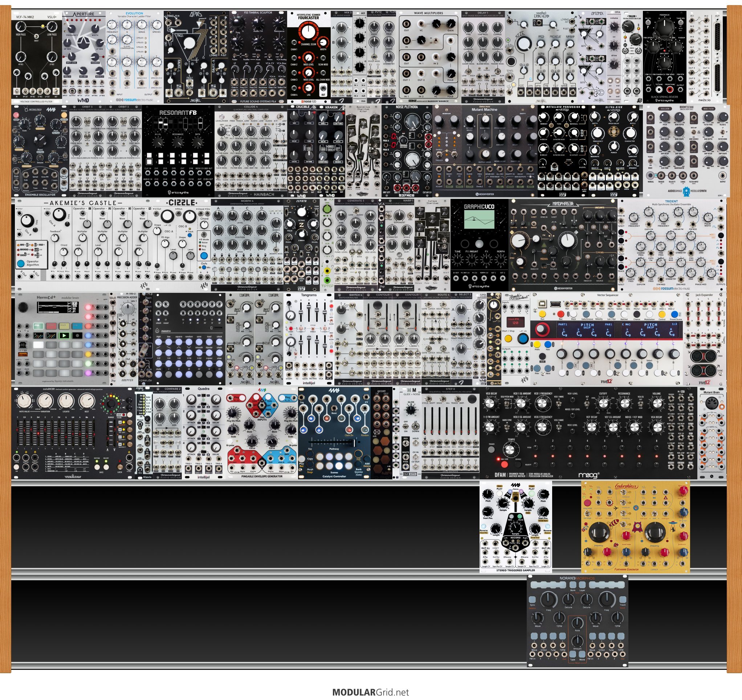This screenshot has height=700, width=742.
Task: Flip the Seq Pitch Mod switch on DFAM
Action: point(507,403)
